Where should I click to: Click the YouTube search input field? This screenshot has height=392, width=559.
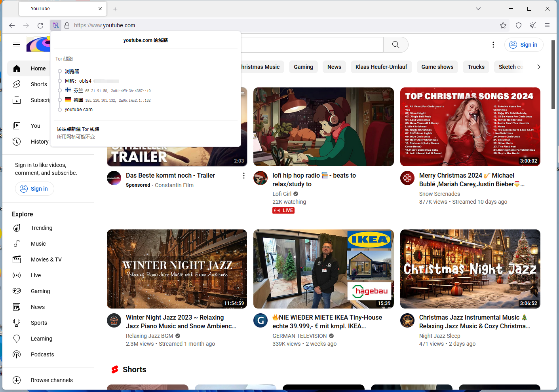[312, 45]
